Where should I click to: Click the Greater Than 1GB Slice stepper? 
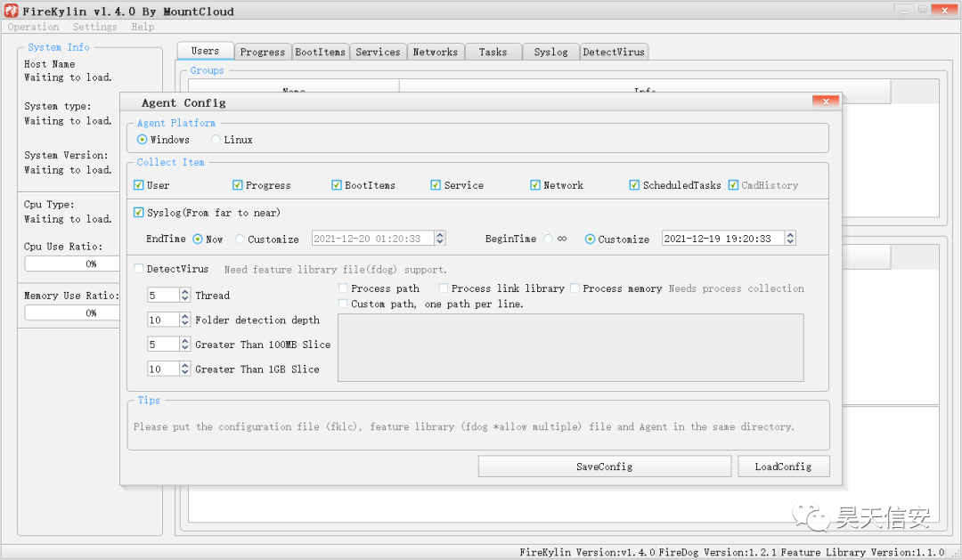(184, 369)
